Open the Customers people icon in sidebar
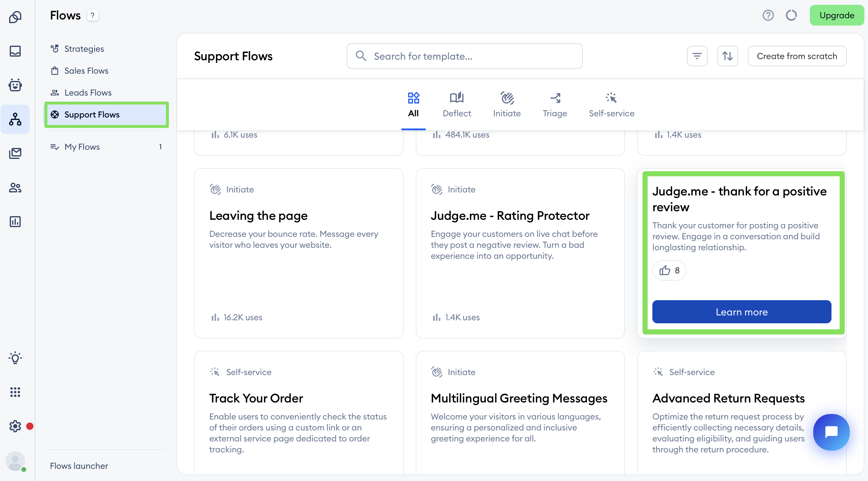 pyautogui.click(x=15, y=188)
